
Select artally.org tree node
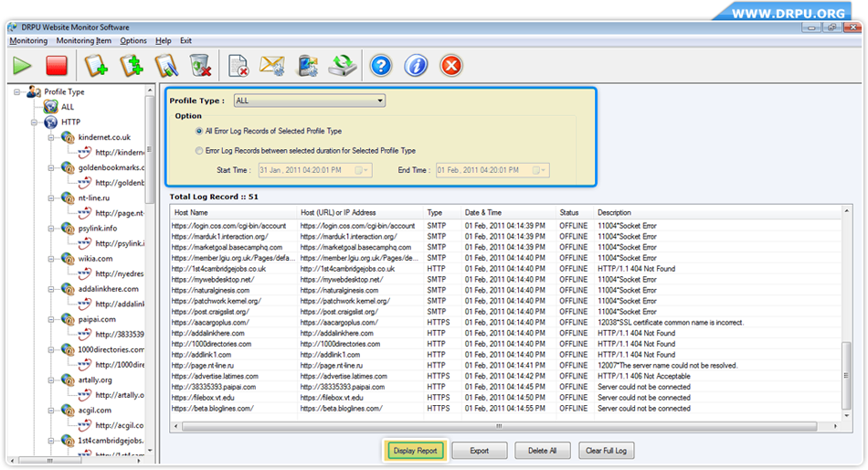coord(95,380)
